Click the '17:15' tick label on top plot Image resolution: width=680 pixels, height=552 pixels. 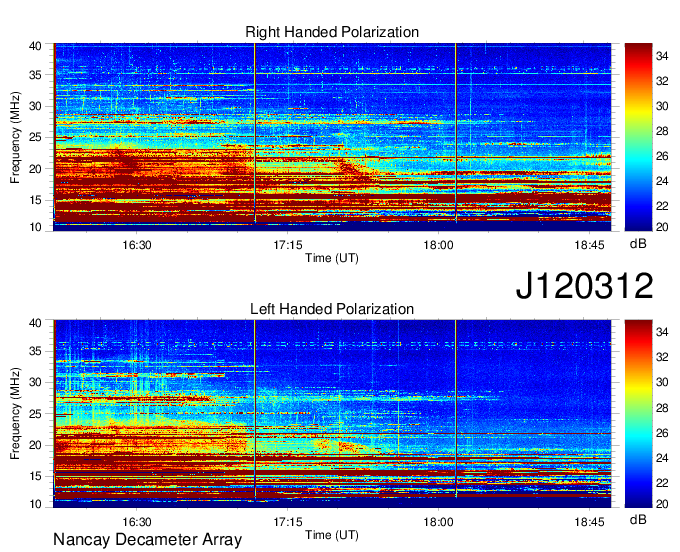click(288, 245)
